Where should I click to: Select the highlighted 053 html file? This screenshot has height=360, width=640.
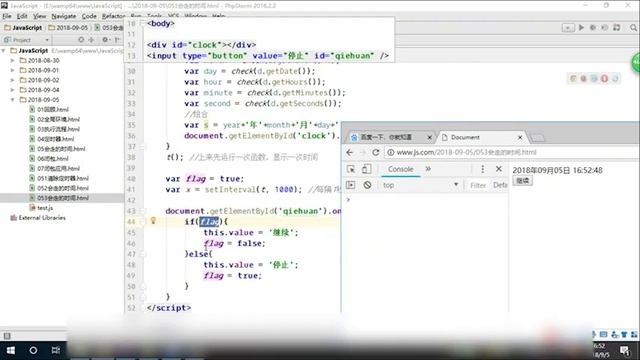[x=59, y=198]
